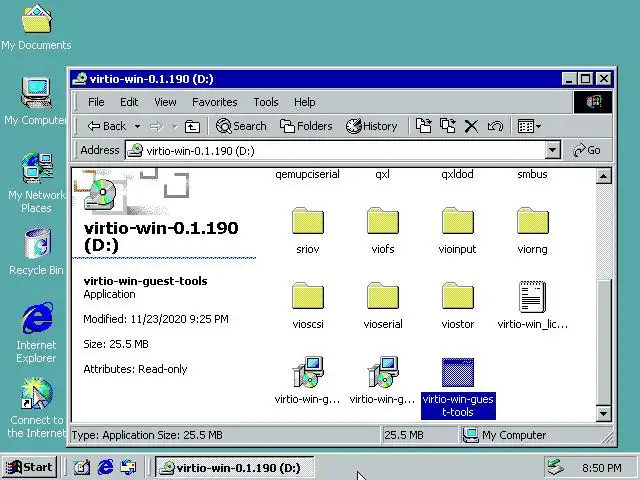Image resolution: width=640 pixels, height=480 pixels.
Task: Open the Back history dropdown arrow
Action: 138,127
